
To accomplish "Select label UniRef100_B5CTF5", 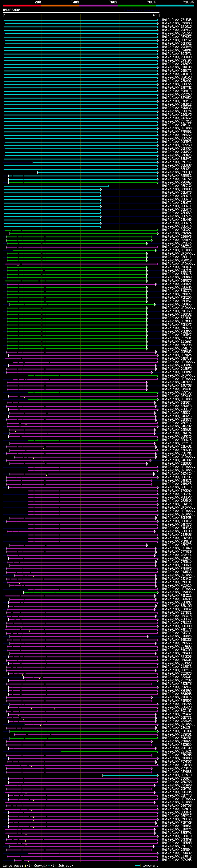I will pyautogui.click(x=177, y=846).
